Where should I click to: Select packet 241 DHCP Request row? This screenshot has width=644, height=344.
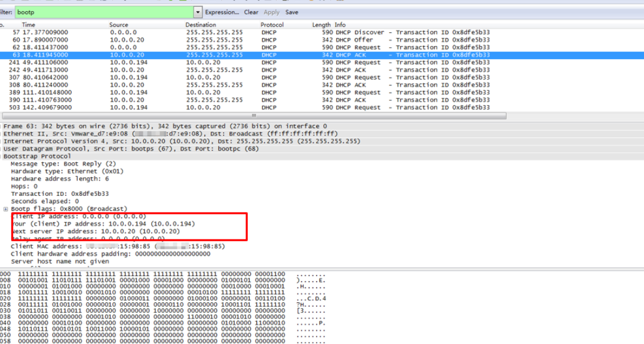[322, 62]
